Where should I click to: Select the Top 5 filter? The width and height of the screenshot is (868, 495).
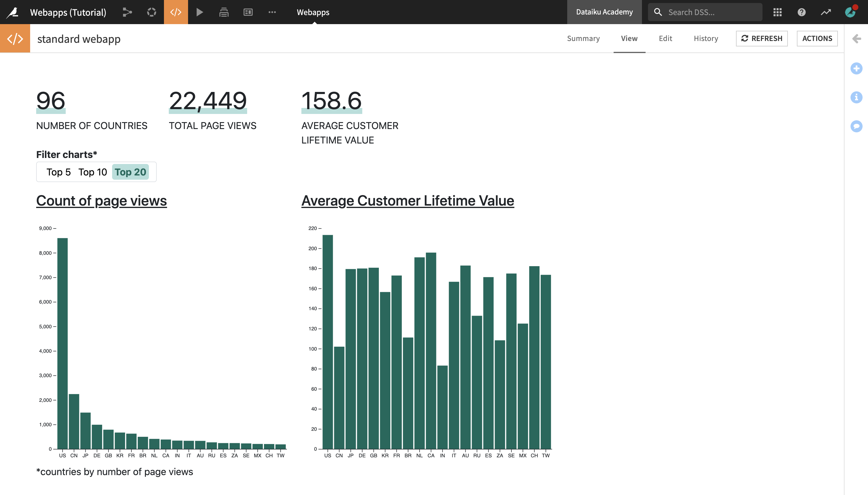tap(58, 172)
